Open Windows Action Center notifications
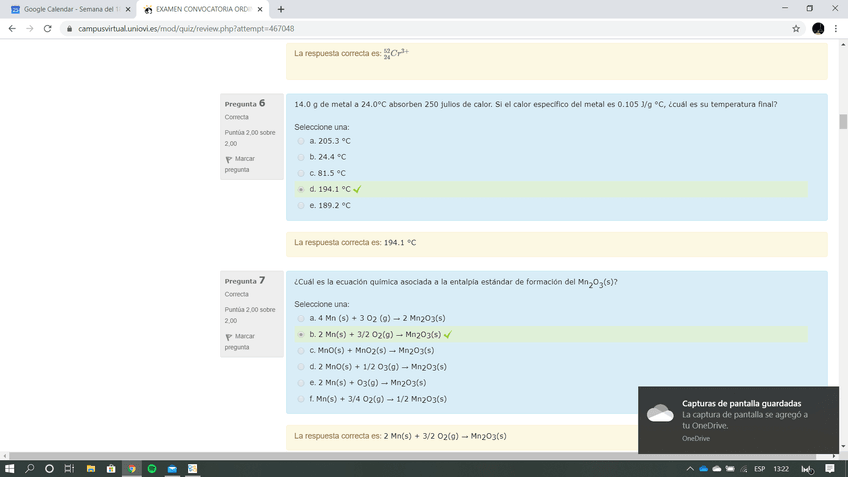This screenshot has height=477, width=848. (830, 469)
